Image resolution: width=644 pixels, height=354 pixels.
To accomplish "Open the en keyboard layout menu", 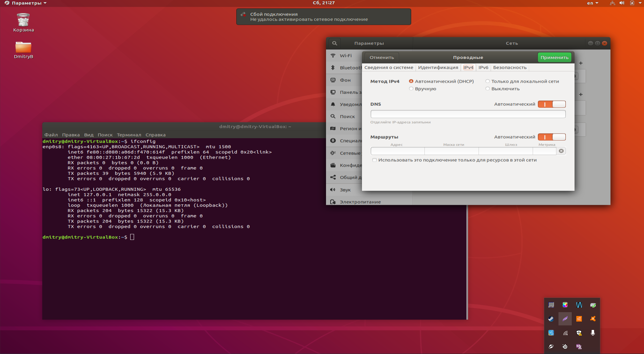I will tap(592, 3).
